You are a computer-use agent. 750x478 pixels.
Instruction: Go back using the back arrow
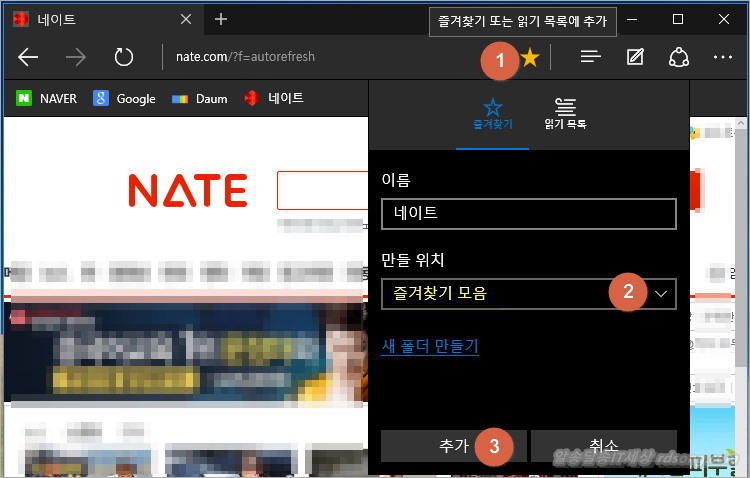pyautogui.click(x=28, y=57)
